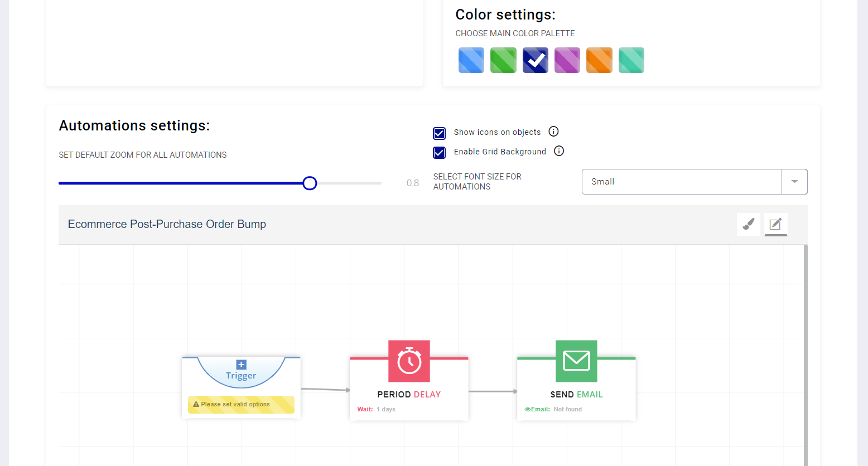868x466 pixels.
Task: Disable the Grid Background checkbox
Action: tap(439, 153)
